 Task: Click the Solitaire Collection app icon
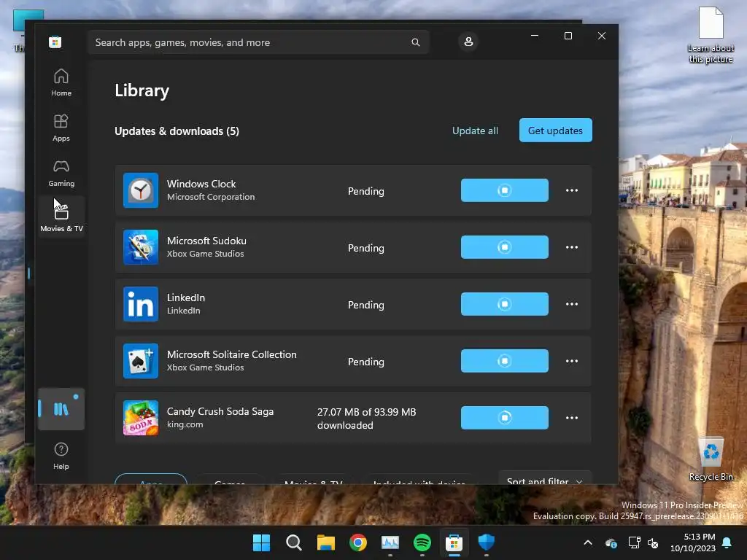tap(141, 361)
